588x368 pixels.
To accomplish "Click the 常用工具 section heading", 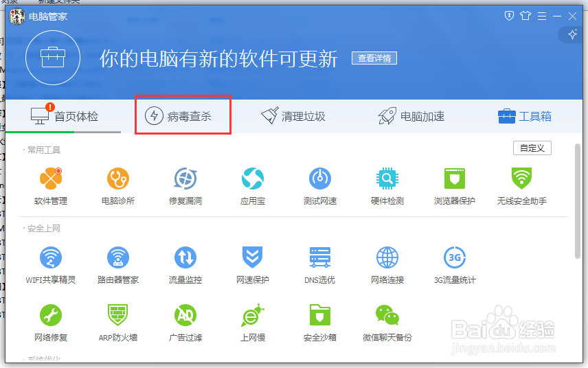I will [44, 150].
